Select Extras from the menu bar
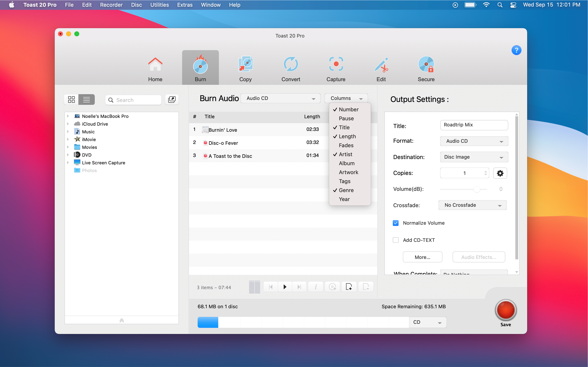Image resolution: width=588 pixels, height=367 pixels. tap(185, 5)
